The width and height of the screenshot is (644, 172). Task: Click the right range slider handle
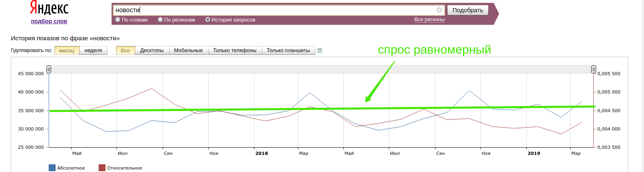[x=593, y=70]
